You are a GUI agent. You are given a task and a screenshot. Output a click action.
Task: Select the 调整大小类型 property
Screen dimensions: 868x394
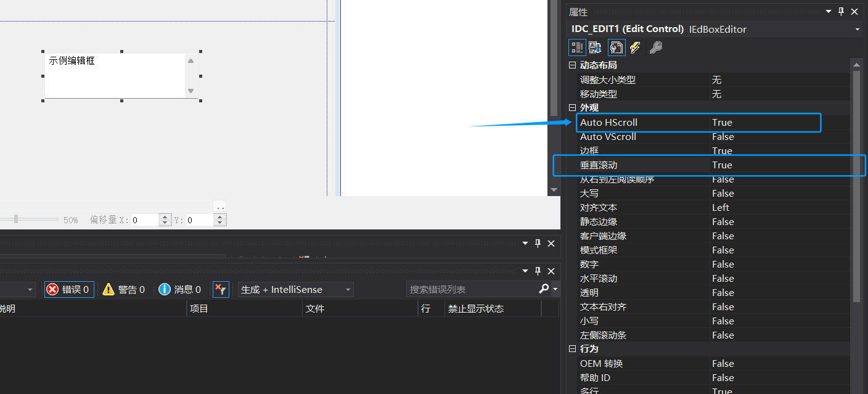pyautogui.click(x=713, y=80)
